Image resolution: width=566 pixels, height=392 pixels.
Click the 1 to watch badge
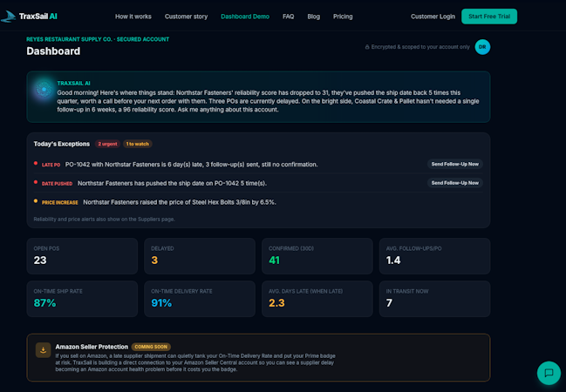pos(138,144)
